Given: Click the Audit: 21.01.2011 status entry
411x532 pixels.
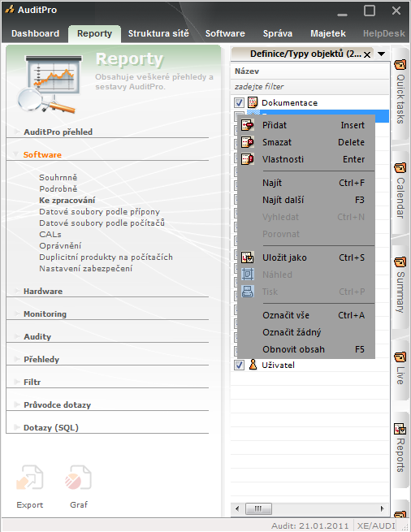Looking at the screenshot, I should click(309, 526).
